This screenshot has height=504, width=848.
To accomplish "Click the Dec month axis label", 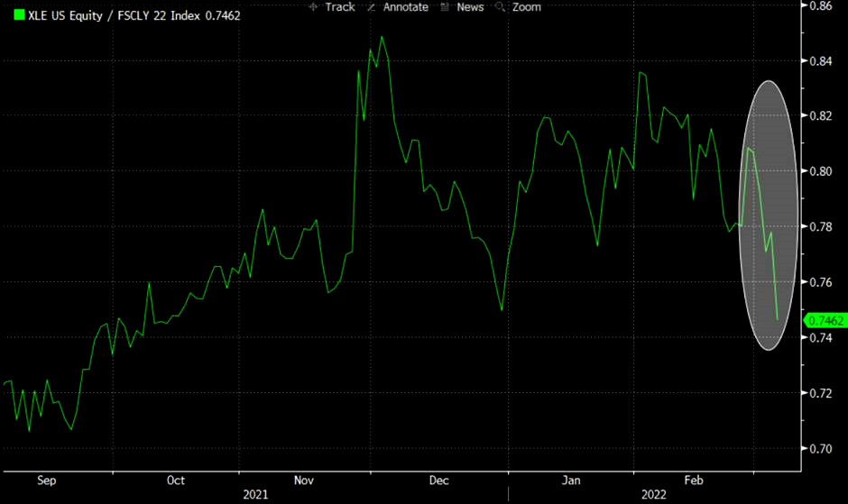I will pos(438,481).
